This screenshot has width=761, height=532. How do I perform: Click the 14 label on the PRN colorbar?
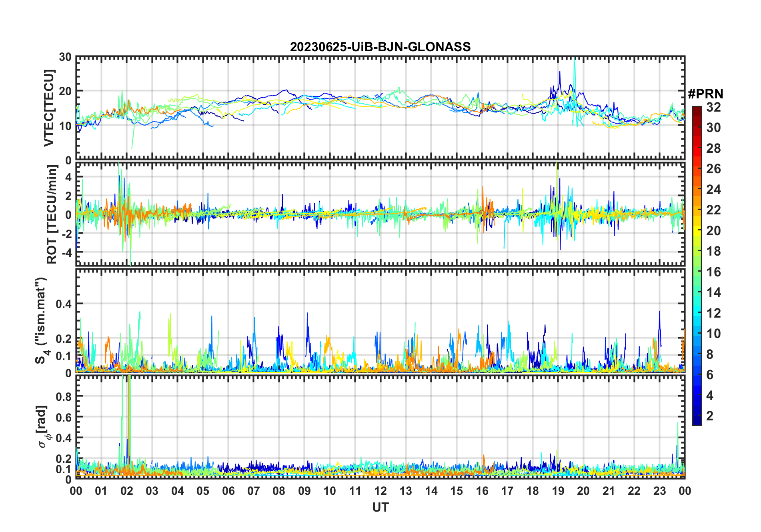pos(713,292)
